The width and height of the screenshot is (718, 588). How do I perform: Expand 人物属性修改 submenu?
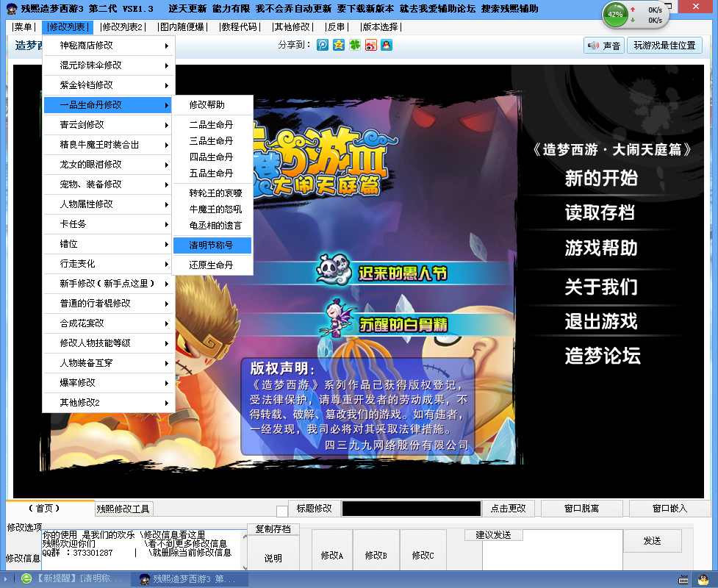[109, 204]
